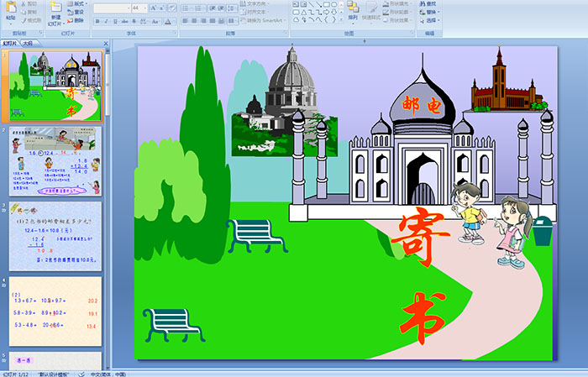Open the Quick Styles (快速样式) gallery
Viewport: 588px width, 377px height.
(371, 10)
